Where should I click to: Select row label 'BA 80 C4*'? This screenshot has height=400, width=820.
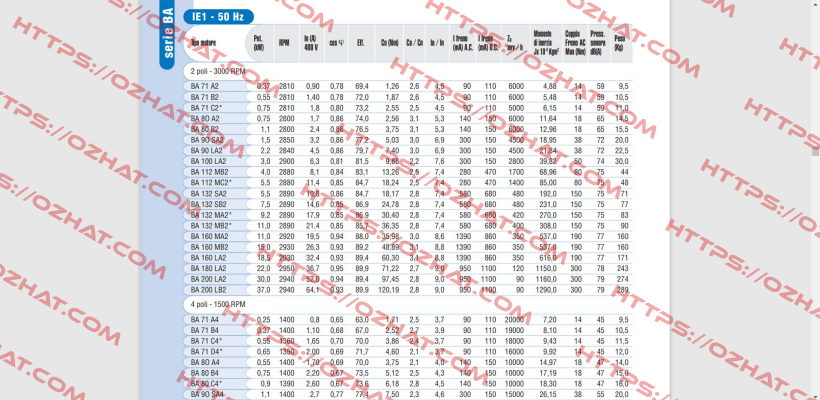pos(206,384)
